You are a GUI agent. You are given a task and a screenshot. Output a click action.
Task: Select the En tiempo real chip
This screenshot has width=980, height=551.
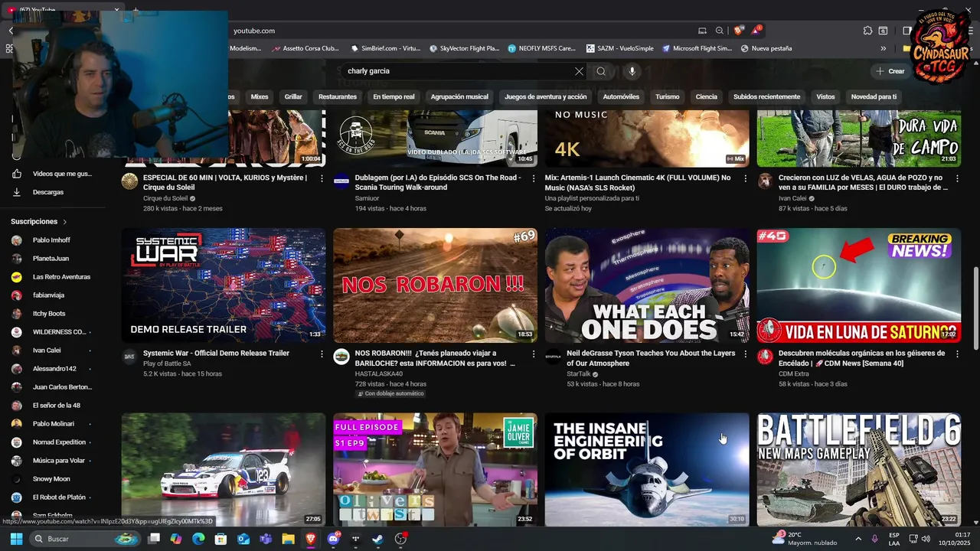click(394, 97)
